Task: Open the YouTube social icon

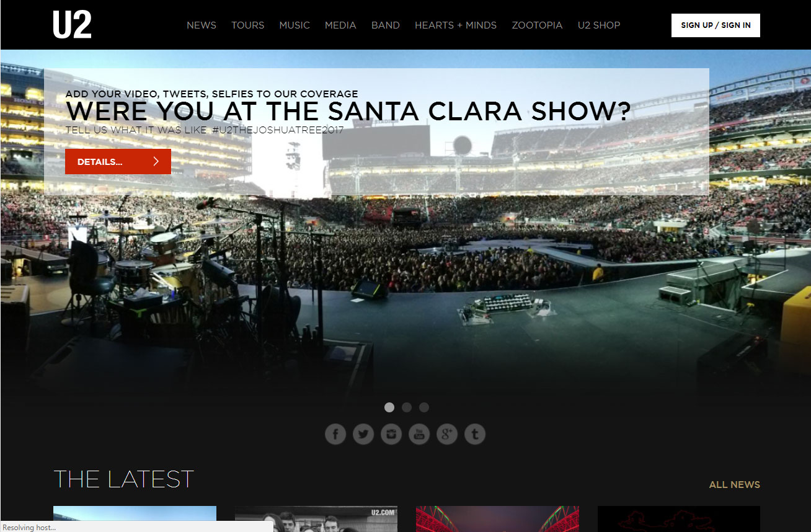Action: click(419, 434)
